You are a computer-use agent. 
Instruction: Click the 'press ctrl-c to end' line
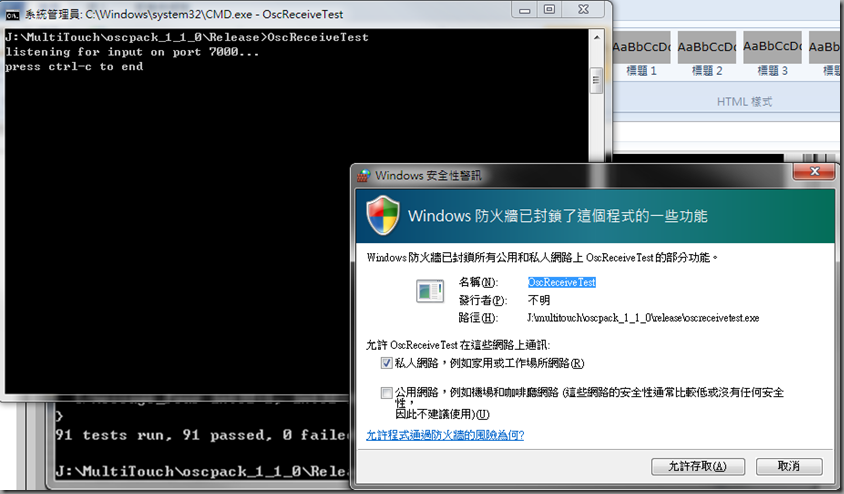pos(74,67)
